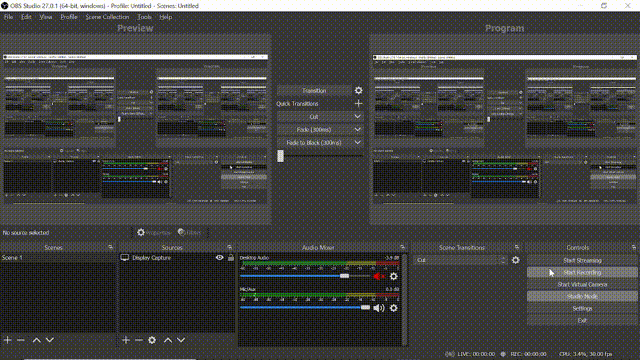Screen dimensions: 640x360
Task: Click the Display Capture monitor icon
Action: coord(124,258)
